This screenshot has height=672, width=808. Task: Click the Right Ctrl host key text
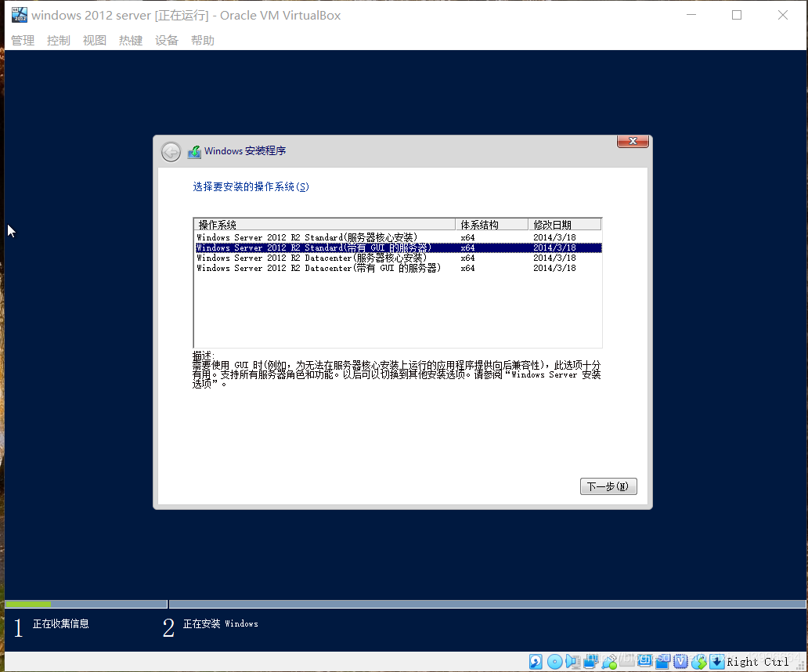click(758, 662)
